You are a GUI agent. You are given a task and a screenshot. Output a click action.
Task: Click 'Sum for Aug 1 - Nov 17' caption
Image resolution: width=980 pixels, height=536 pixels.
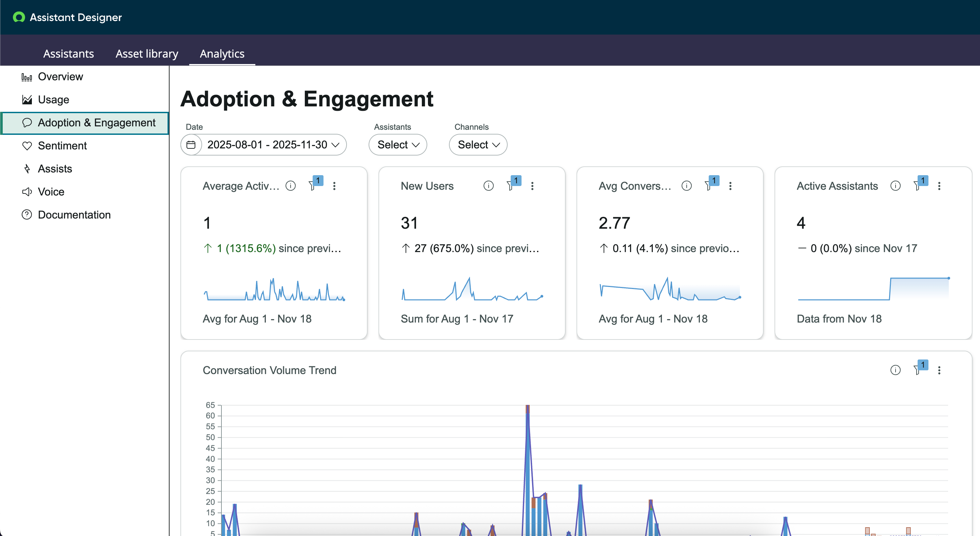click(457, 319)
